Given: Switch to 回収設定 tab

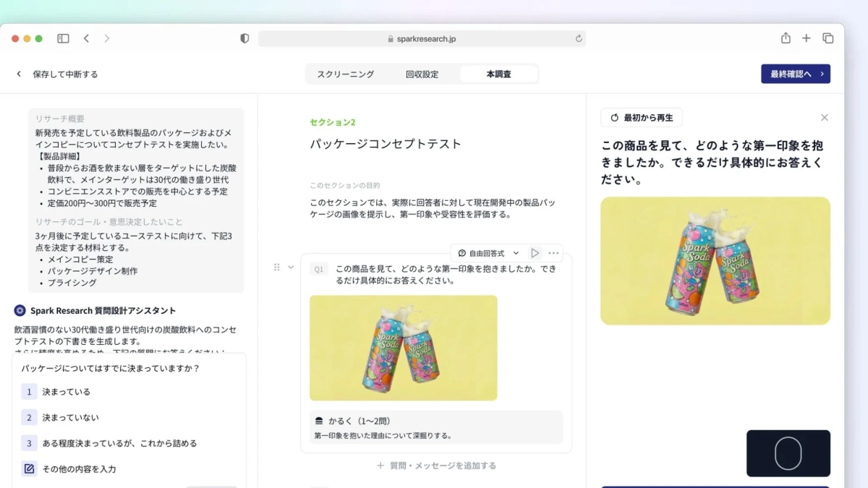Looking at the screenshot, I should pyautogui.click(x=422, y=74).
